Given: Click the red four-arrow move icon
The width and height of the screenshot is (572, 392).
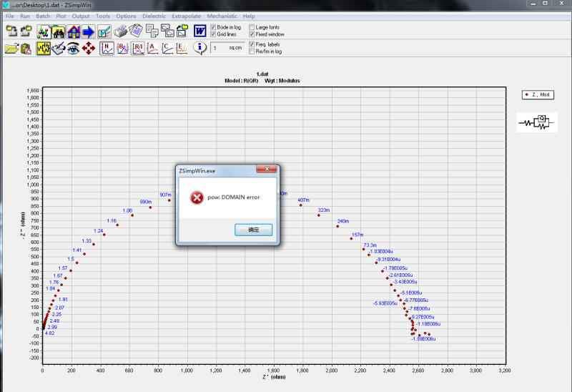Looking at the screenshot, I should click(89, 48).
